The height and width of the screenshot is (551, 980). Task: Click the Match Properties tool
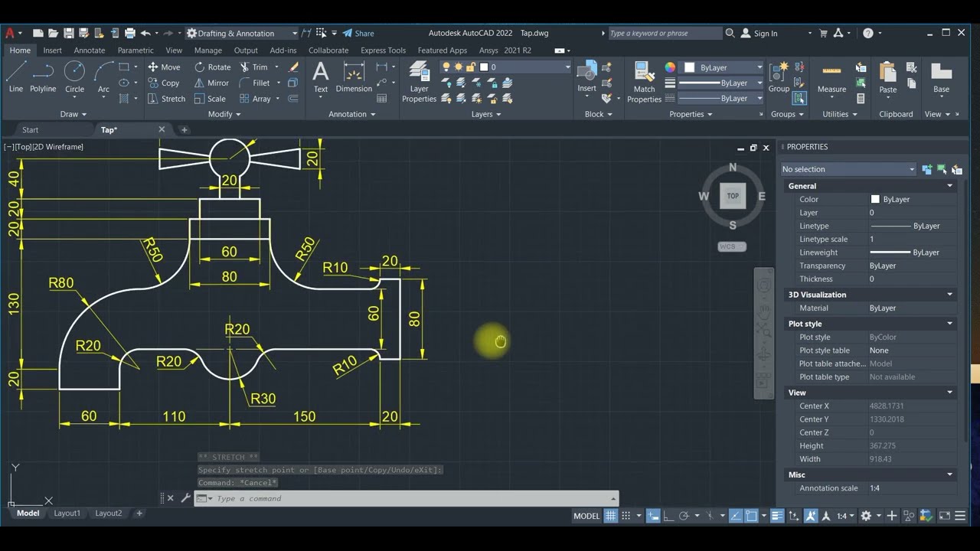coord(644,82)
